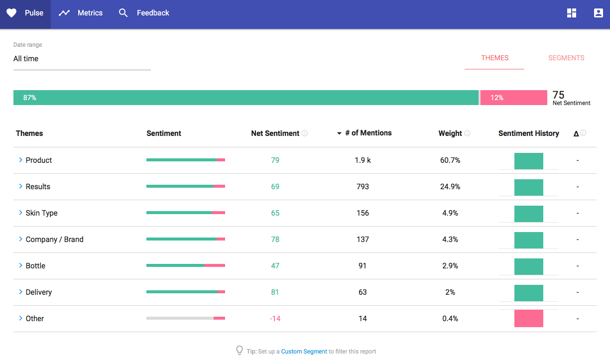
Task: Click info icon beside Weight column
Action: coord(467,133)
